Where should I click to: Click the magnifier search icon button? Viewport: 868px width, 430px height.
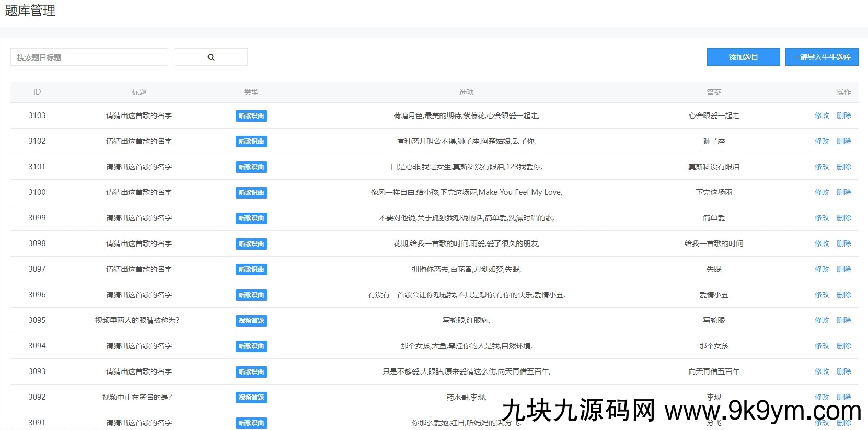pos(211,57)
